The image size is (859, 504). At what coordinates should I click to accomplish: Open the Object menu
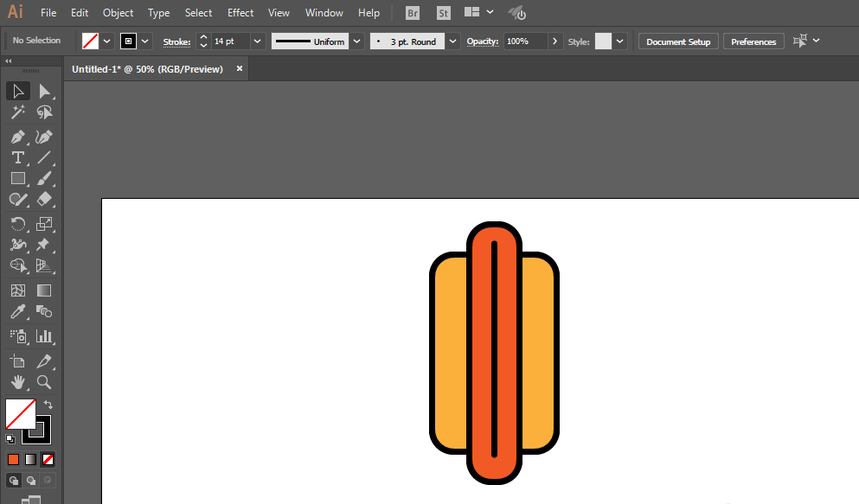click(118, 13)
